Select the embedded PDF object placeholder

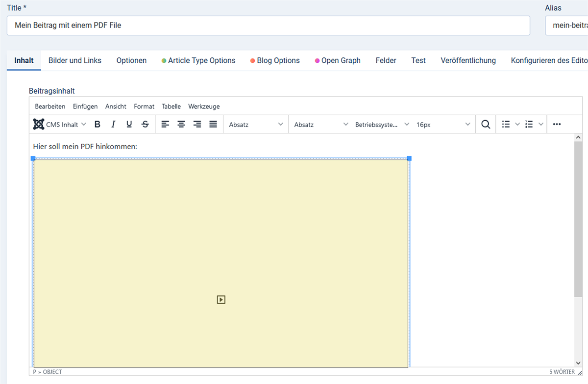(x=220, y=262)
